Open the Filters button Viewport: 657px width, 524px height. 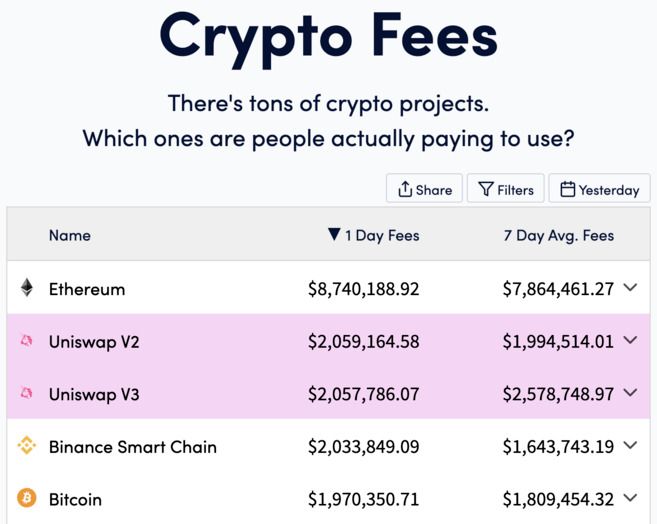506,189
